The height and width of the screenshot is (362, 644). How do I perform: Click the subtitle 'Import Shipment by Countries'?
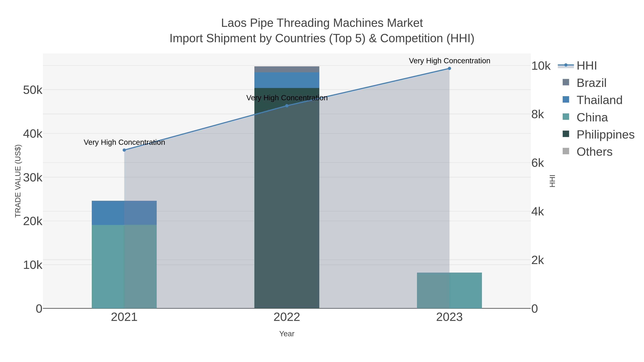coord(248,38)
